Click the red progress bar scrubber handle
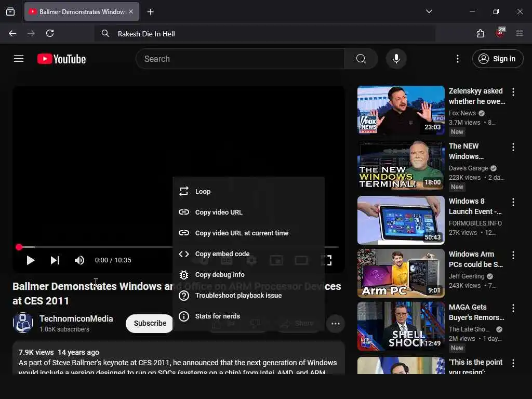The height and width of the screenshot is (399, 532). click(19, 247)
